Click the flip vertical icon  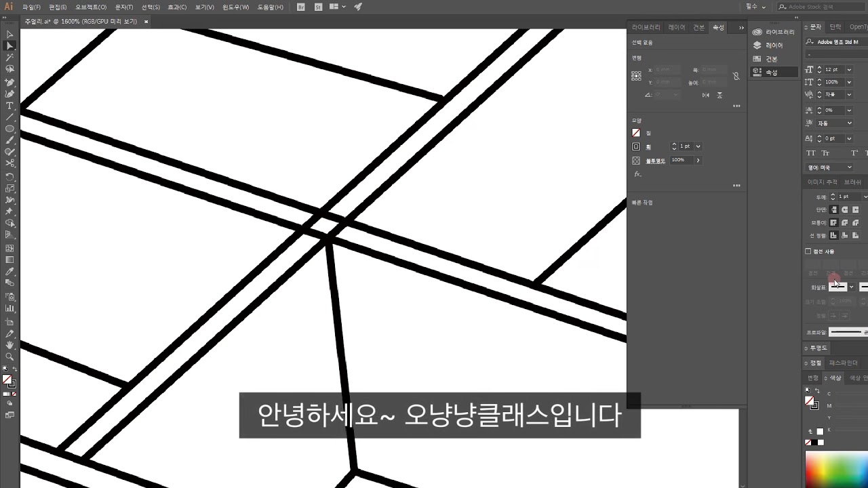pyautogui.click(x=719, y=95)
